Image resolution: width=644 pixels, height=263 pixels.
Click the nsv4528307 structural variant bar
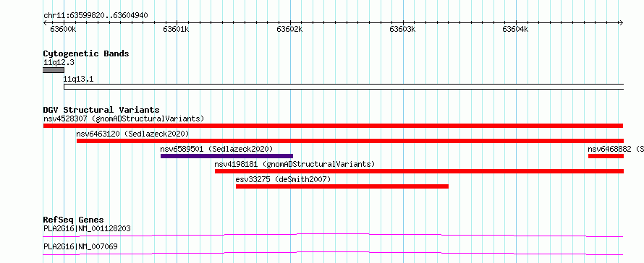pyautogui.click(x=333, y=126)
